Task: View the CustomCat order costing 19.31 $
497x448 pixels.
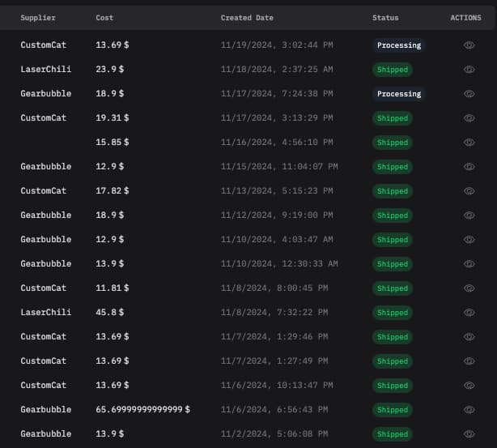Action: click(469, 118)
